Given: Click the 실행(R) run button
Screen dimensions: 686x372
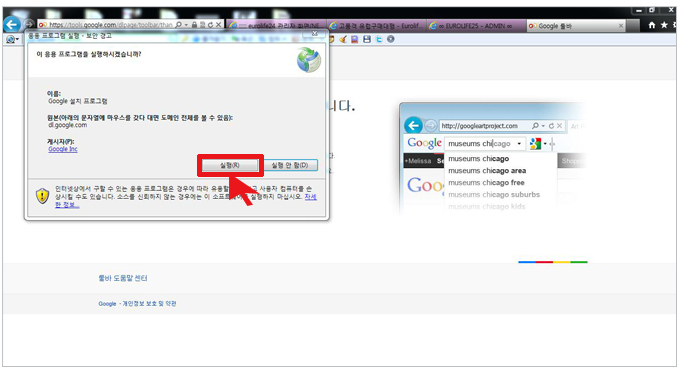Looking at the screenshot, I should [229, 165].
